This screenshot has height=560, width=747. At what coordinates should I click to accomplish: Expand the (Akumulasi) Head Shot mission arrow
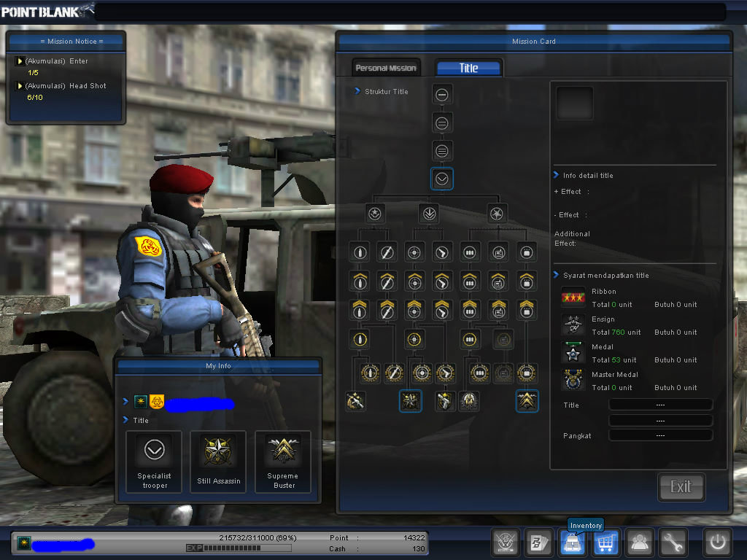(20, 86)
